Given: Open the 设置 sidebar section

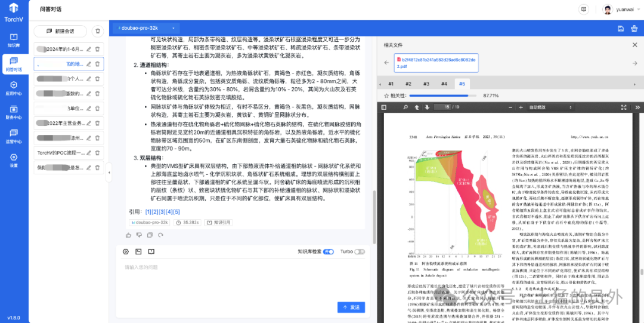Looking at the screenshot, I should [14, 161].
